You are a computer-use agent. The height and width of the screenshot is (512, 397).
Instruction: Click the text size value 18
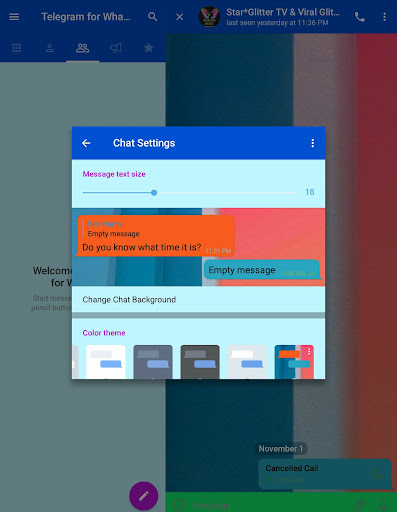pyautogui.click(x=310, y=192)
